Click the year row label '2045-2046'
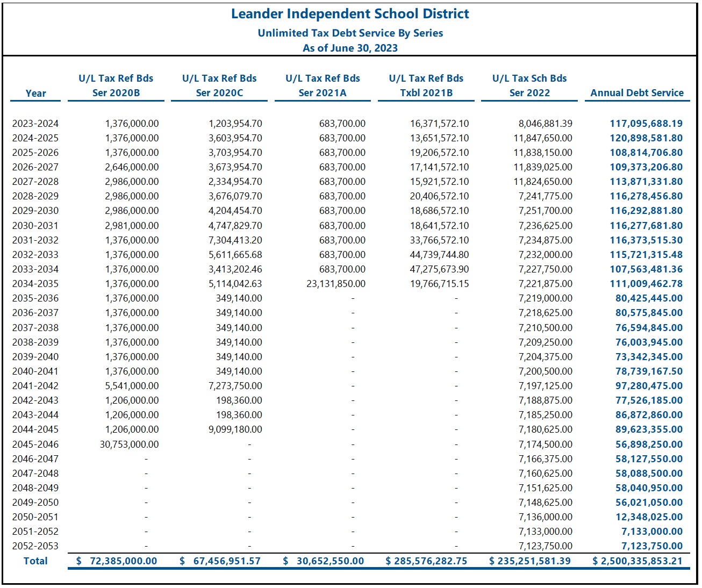This screenshot has width=702, height=588. pyautogui.click(x=35, y=444)
